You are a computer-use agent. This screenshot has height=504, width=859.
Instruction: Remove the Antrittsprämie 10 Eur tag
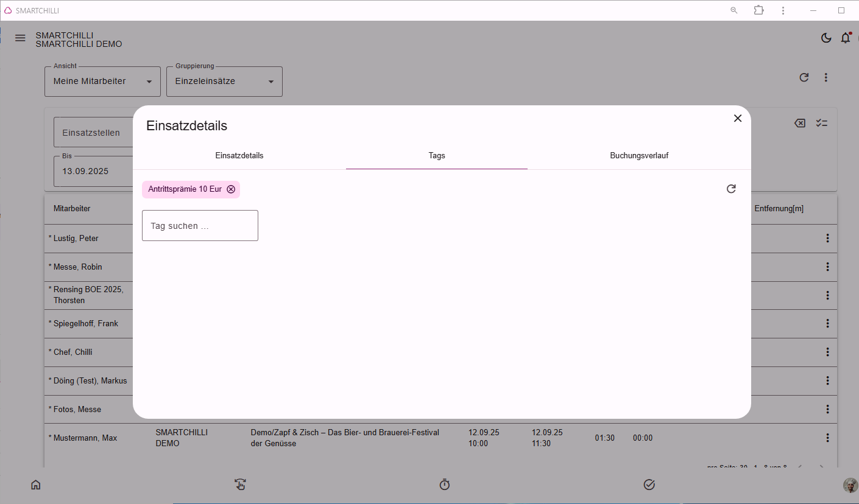(231, 189)
